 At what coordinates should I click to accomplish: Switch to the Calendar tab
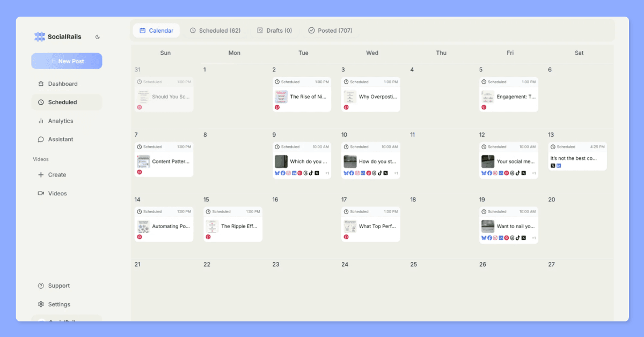(156, 31)
